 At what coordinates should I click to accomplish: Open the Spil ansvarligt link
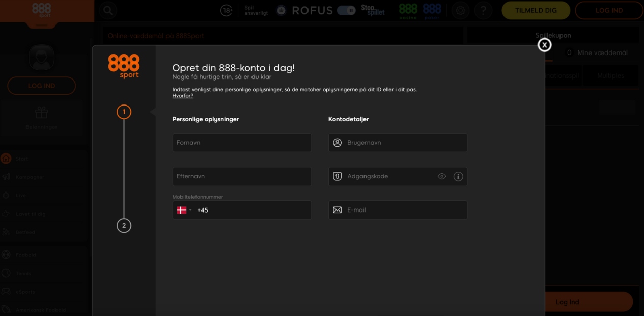[256, 10]
